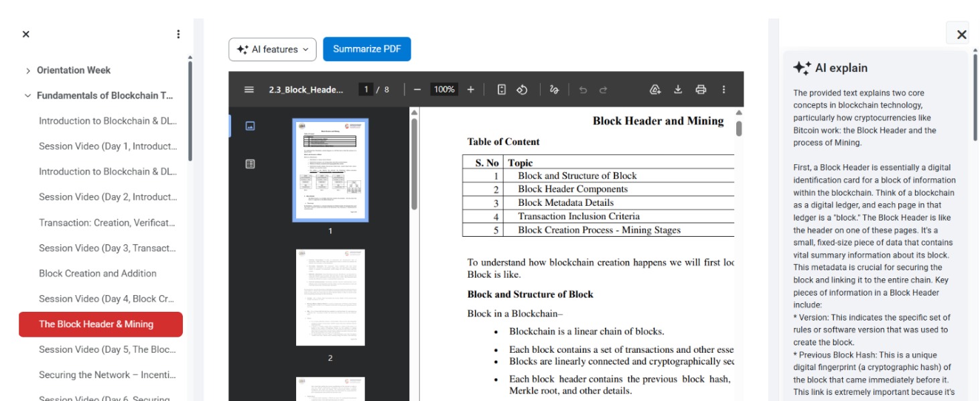Switch to thumbnail view in sidebar
The image size is (980, 401).
click(250, 125)
